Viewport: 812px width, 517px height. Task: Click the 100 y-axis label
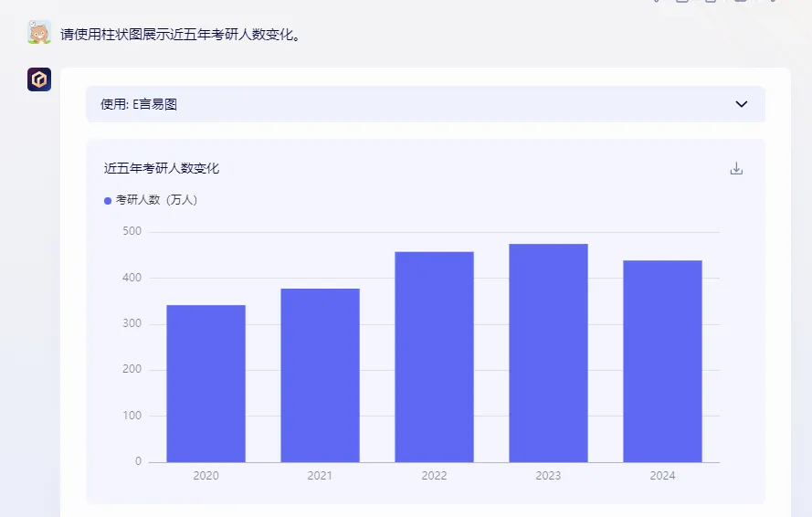tap(132, 416)
